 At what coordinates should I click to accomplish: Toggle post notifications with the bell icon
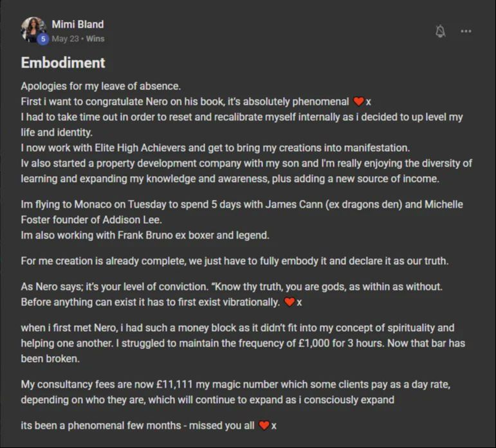coord(440,31)
